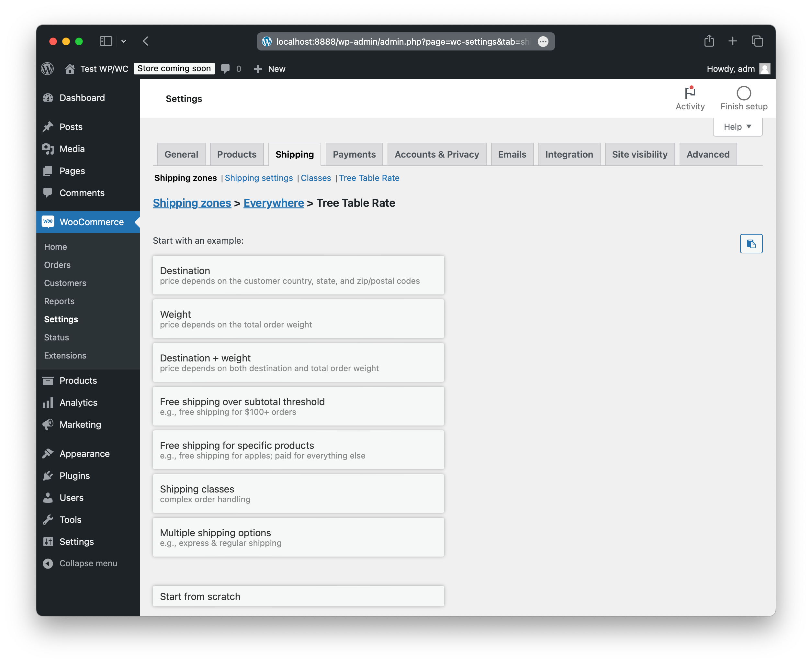Expand the Help dropdown
812x664 pixels.
(738, 127)
